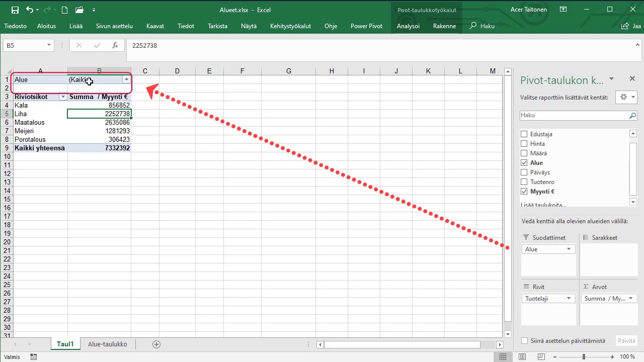Click the Redo icon
Screen dimensions: 644x362
coord(47,10)
